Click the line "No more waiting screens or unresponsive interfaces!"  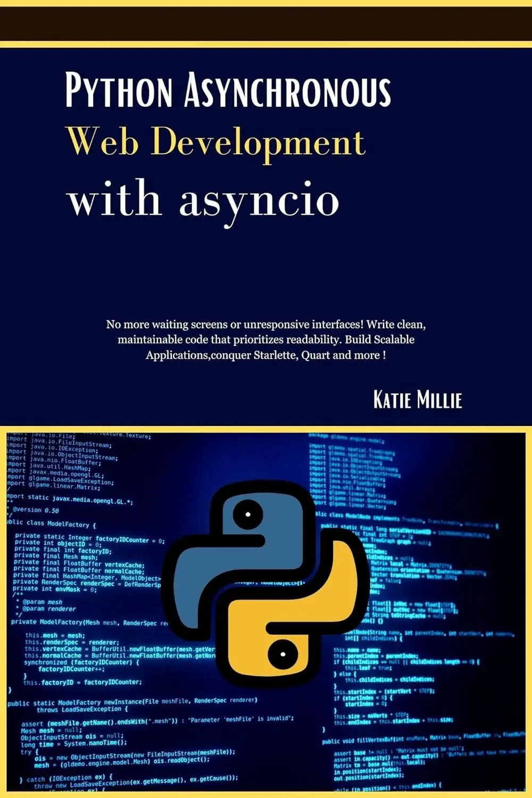tap(235, 324)
